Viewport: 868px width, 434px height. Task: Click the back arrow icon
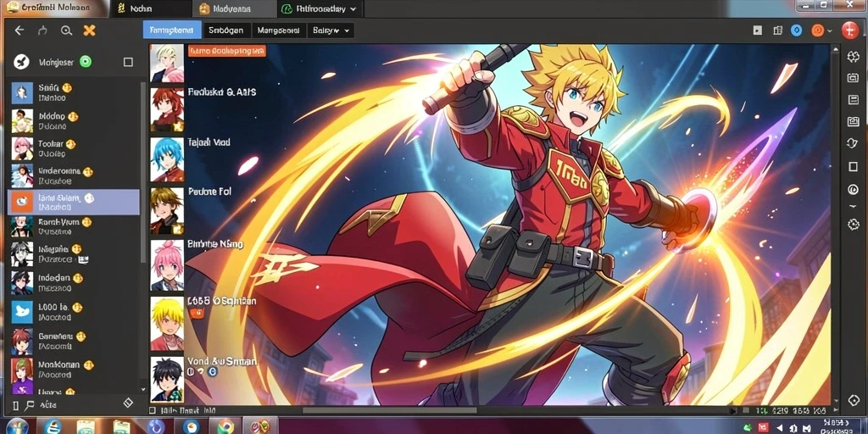pyautogui.click(x=19, y=31)
